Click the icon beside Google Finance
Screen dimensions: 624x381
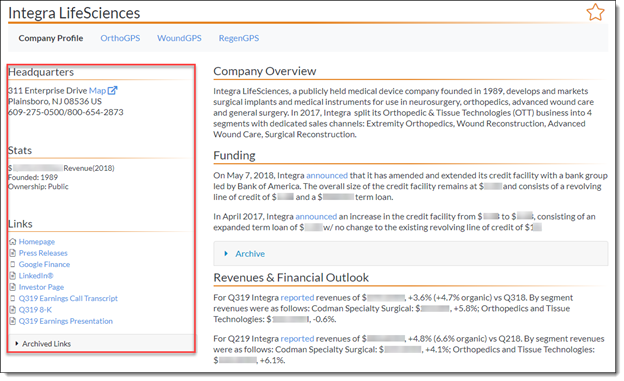[13, 264]
